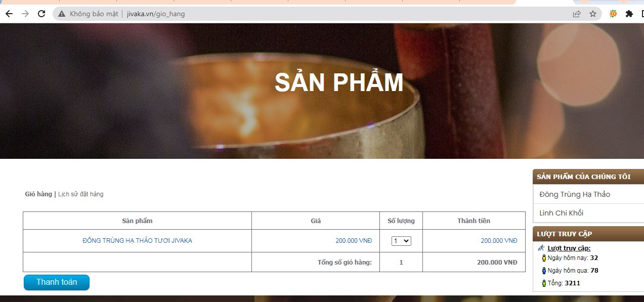
Task: Click the browser forward arrow
Action: pos(25,14)
